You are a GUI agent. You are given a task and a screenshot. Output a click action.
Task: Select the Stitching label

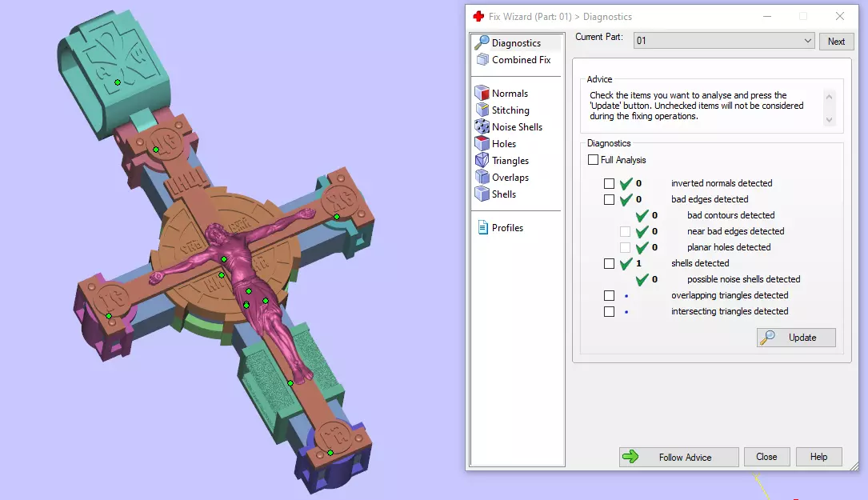click(x=510, y=110)
